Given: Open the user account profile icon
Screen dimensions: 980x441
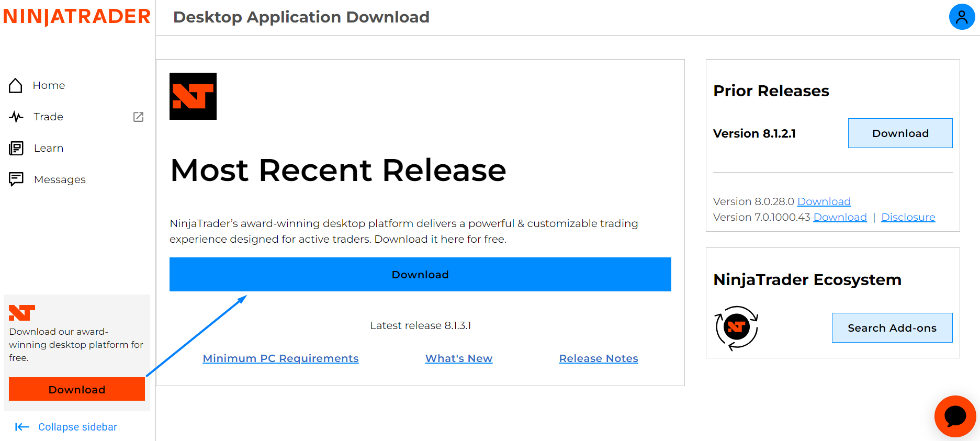Looking at the screenshot, I should [962, 17].
